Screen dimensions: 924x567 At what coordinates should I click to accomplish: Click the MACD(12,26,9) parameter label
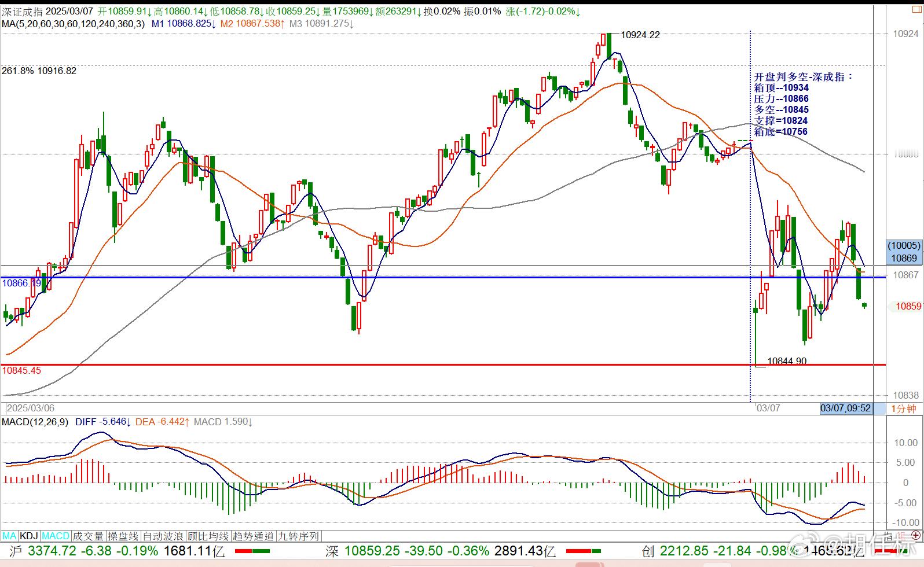pyautogui.click(x=35, y=422)
